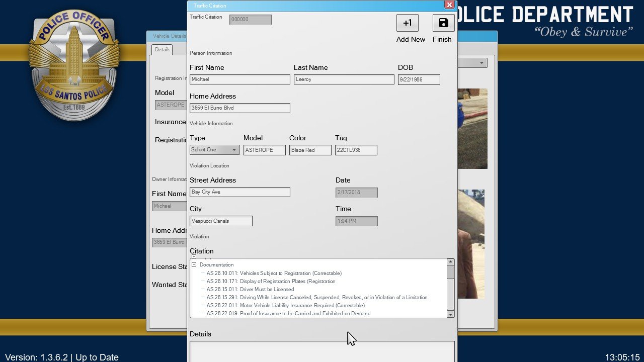
Task: Choose AS 28.22.019 Proof of Insurance citation
Action: point(288,314)
